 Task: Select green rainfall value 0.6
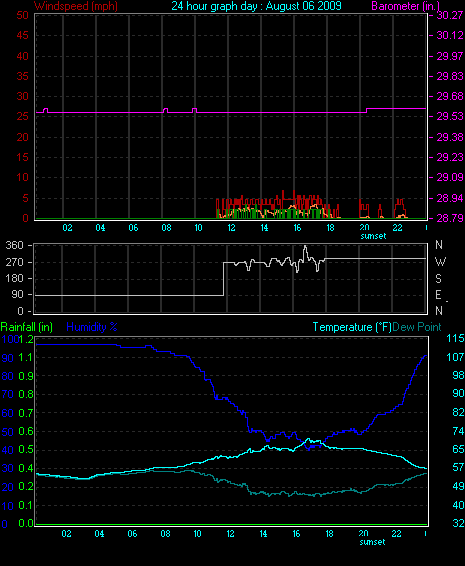[26, 431]
